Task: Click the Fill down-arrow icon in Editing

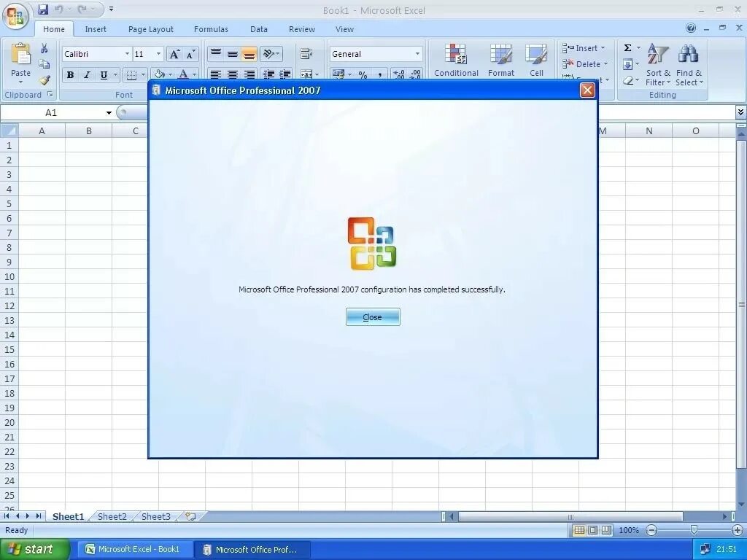Action: (628, 64)
